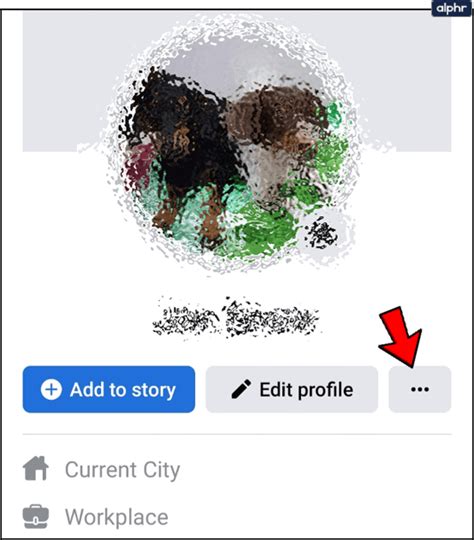Screen dimensions: 474x540
Task: Select the Edit profile label text
Action: [306, 390]
